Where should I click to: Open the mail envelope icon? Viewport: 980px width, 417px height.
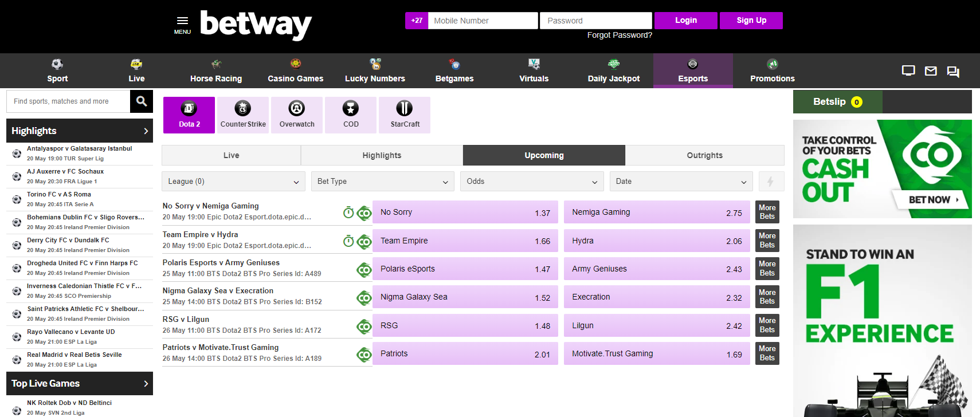coord(931,71)
